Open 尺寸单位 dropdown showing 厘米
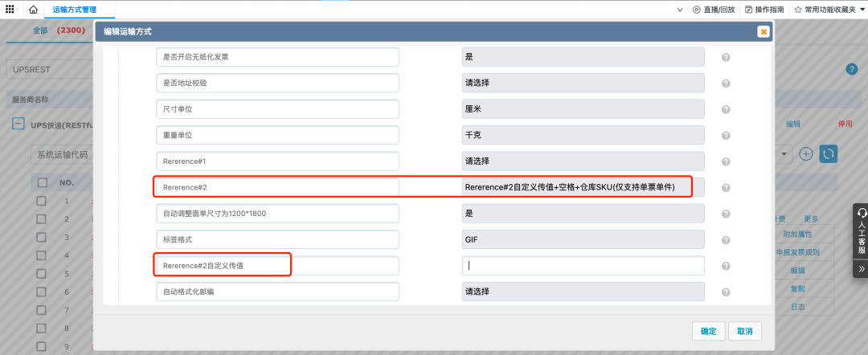 (583, 109)
